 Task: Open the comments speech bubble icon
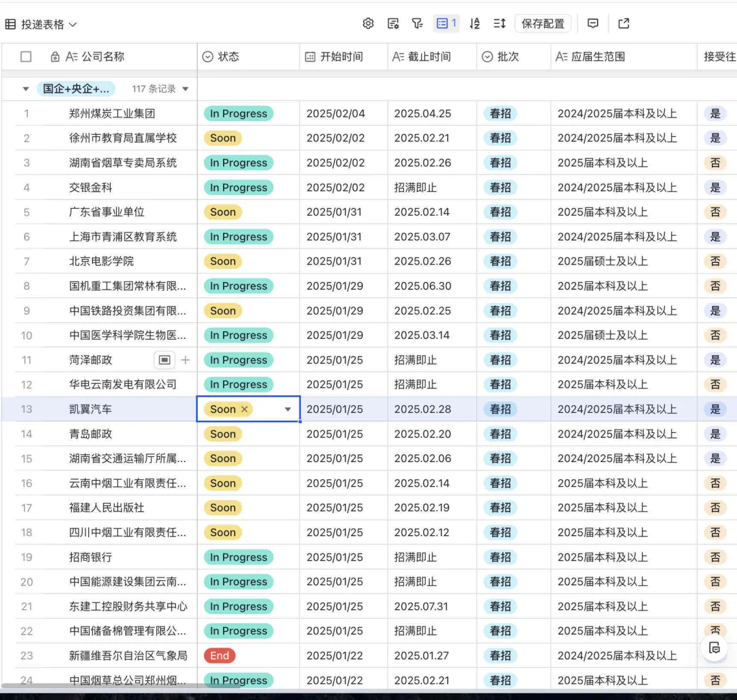click(592, 23)
